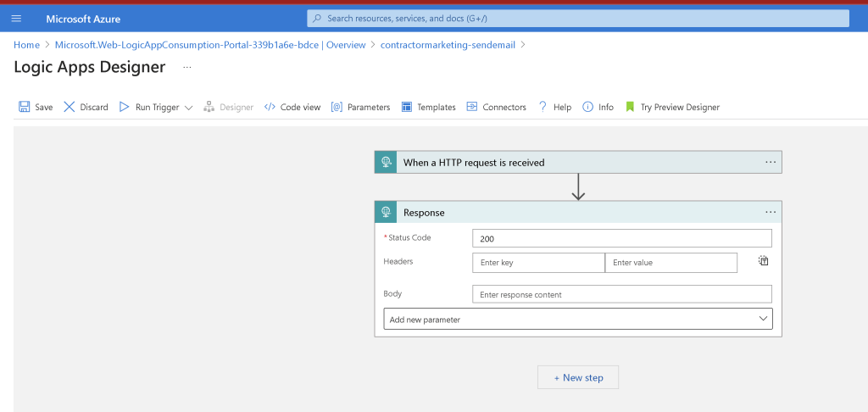Click the Status Code label text
The height and width of the screenshot is (412, 868).
(409, 237)
